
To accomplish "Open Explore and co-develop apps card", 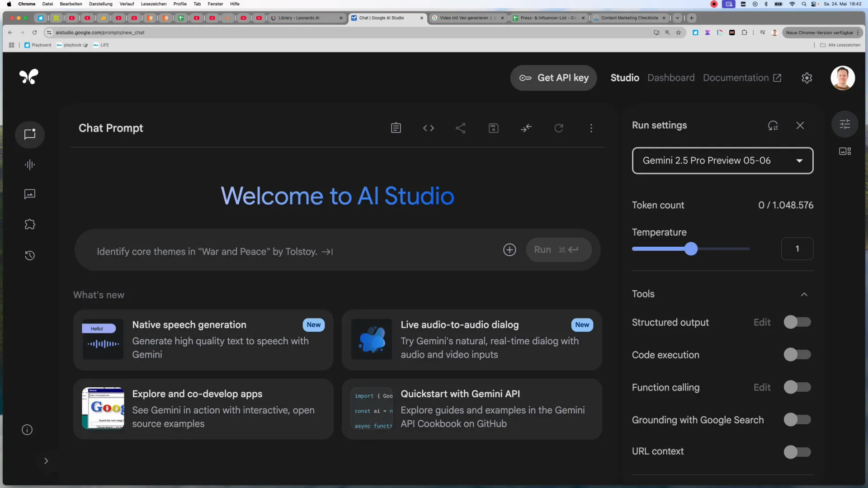I will 203,409.
